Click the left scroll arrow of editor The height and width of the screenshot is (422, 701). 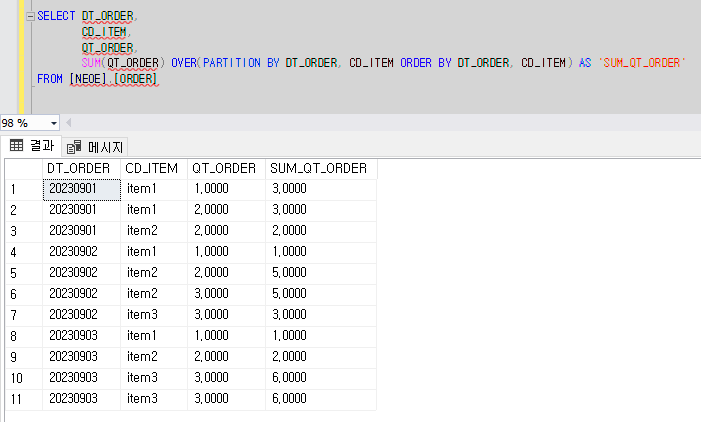[x=68, y=122]
